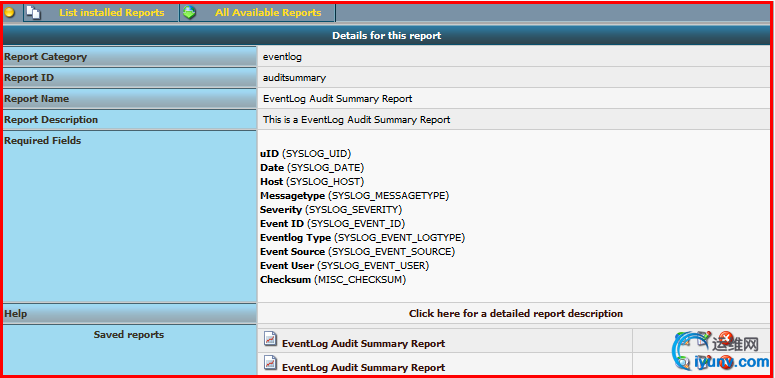Click the yellow ball icon in top bar

click(9, 12)
